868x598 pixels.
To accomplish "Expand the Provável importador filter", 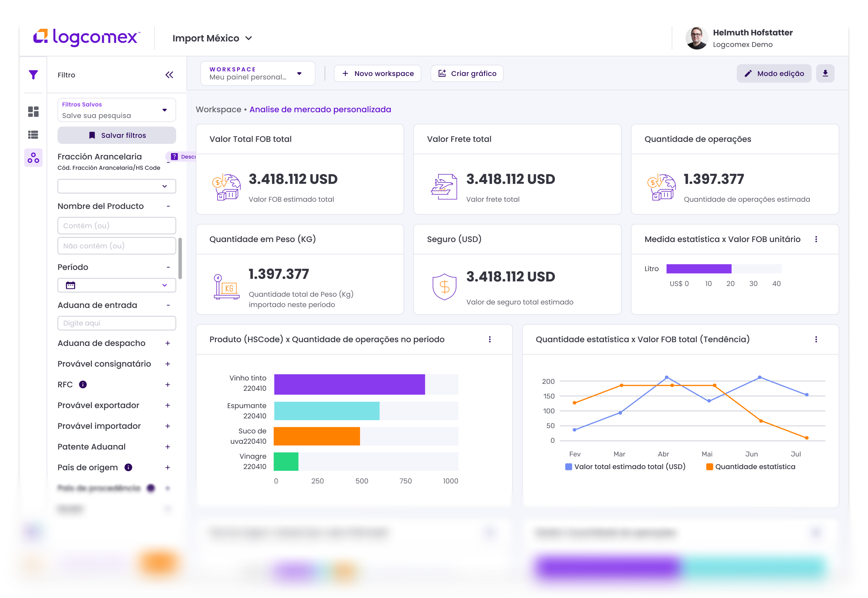I will click(167, 426).
